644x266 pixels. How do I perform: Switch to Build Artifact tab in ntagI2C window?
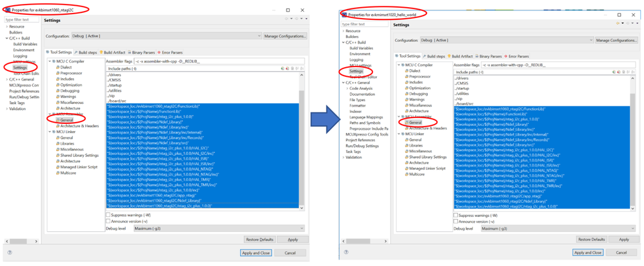112,53
